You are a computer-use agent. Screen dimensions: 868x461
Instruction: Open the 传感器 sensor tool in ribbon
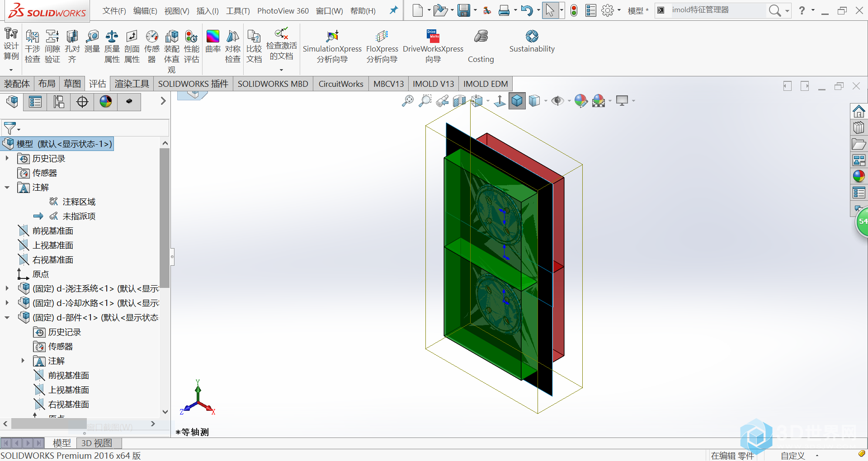point(152,47)
